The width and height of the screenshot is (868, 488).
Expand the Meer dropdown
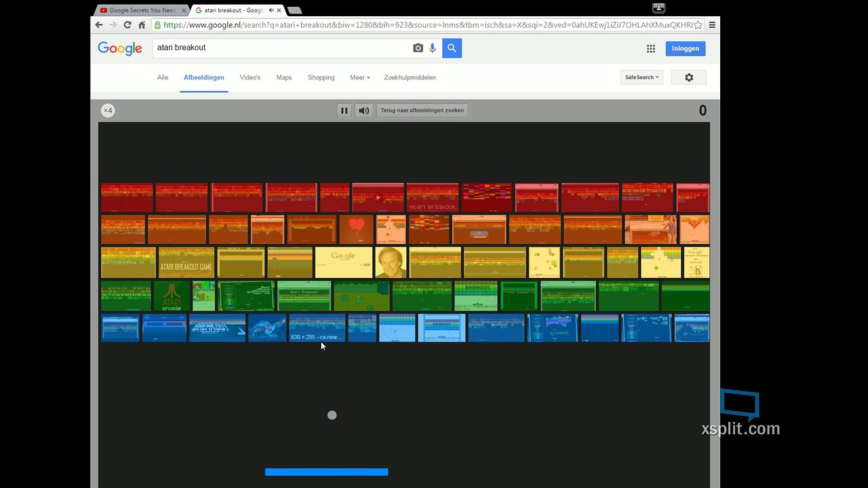click(x=360, y=77)
